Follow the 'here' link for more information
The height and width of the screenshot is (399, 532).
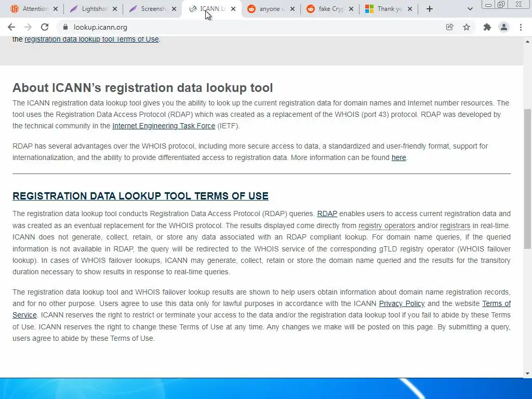pos(398,157)
